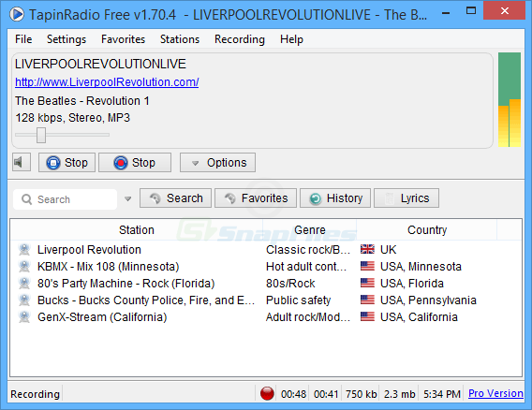Show the History list tab
The width and height of the screenshot is (532, 410).
click(x=335, y=198)
